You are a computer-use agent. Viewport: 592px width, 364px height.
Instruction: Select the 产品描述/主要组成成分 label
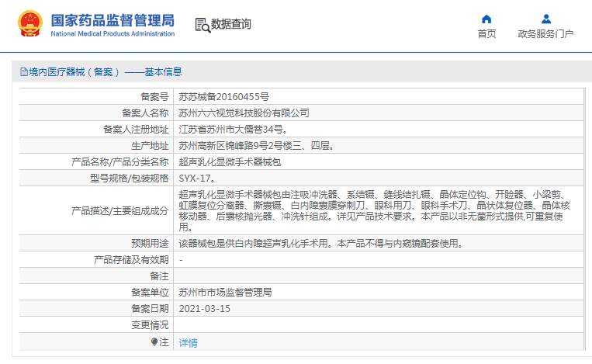click(x=120, y=210)
